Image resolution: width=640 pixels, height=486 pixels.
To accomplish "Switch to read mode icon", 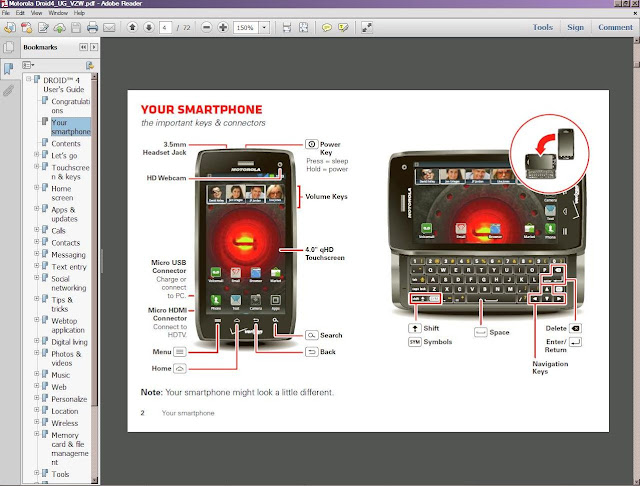I will point(367,27).
